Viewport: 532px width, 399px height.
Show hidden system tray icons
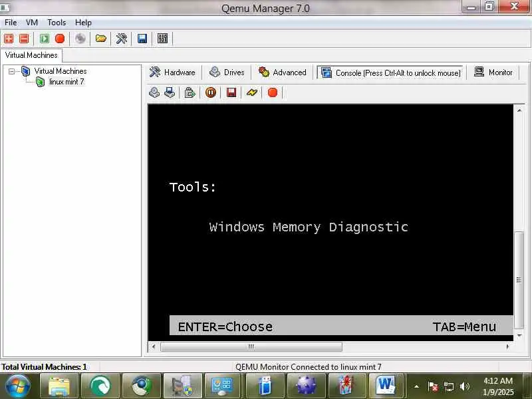coord(416,386)
